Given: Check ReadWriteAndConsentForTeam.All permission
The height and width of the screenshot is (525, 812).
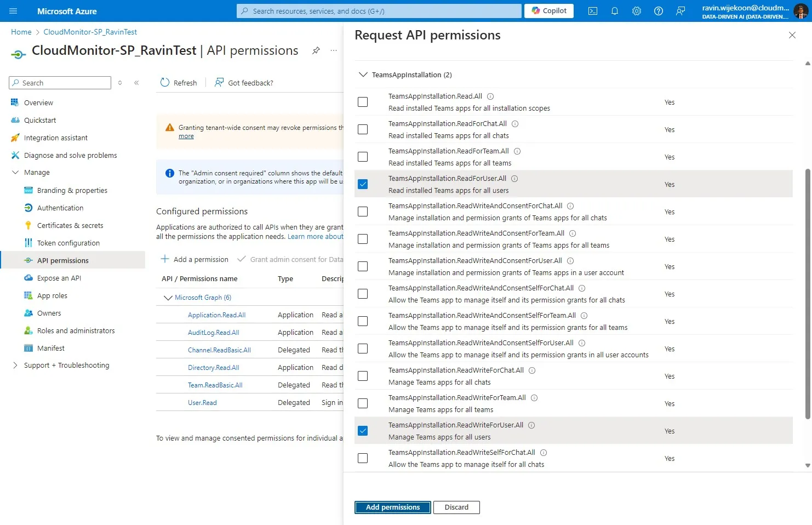Looking at the screenshot, I should (x=363, y=239).
